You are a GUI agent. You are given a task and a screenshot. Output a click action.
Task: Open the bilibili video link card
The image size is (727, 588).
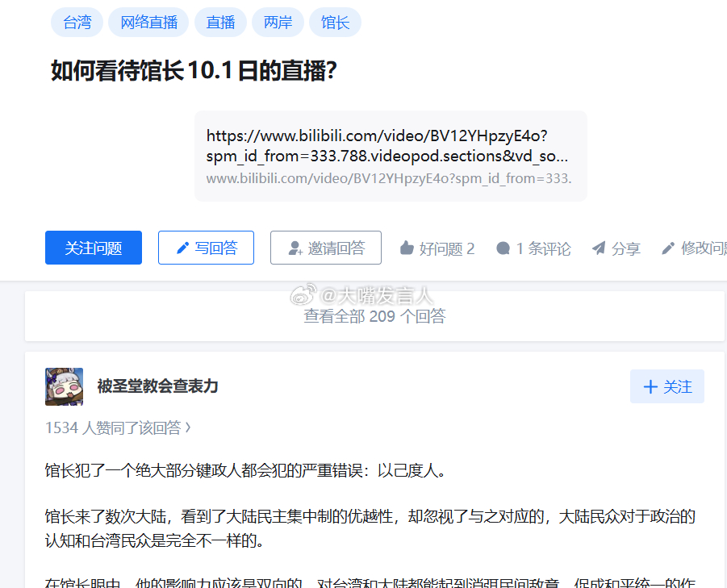[391, 156]
